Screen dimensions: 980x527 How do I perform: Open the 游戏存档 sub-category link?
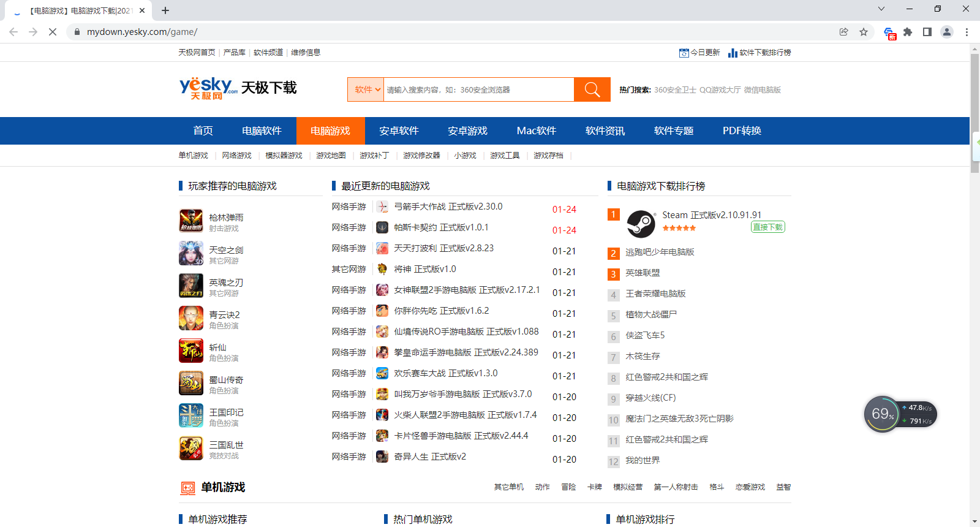coord(549,156)
